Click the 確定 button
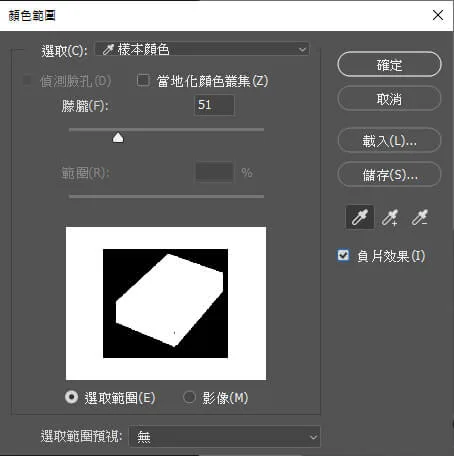The image size is (454, 456). [x=389, y=65]
